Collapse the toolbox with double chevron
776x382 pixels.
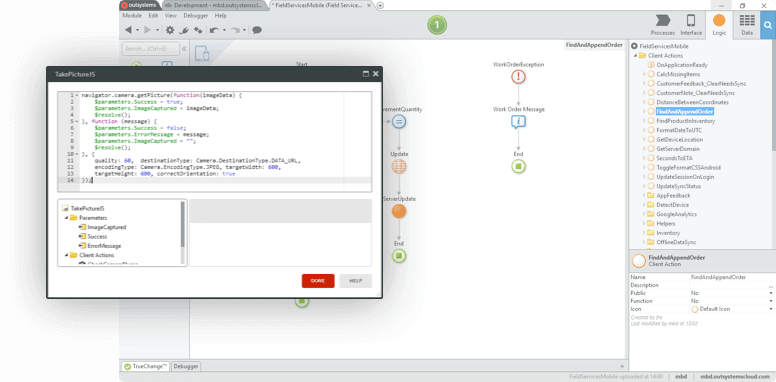click(x=184, y=48)
